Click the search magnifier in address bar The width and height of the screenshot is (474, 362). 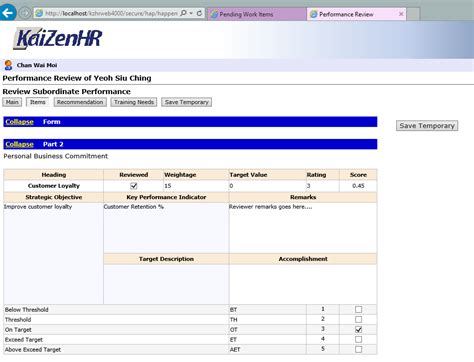(x=183, y=13)
